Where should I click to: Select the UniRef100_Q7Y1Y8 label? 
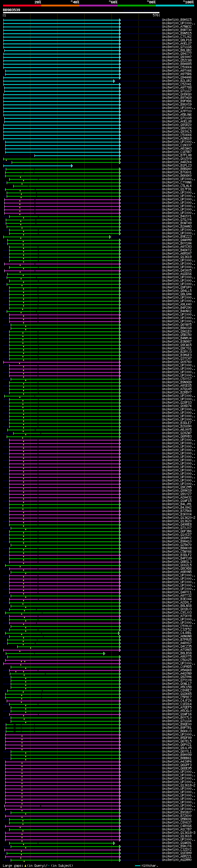click(177, 680)
